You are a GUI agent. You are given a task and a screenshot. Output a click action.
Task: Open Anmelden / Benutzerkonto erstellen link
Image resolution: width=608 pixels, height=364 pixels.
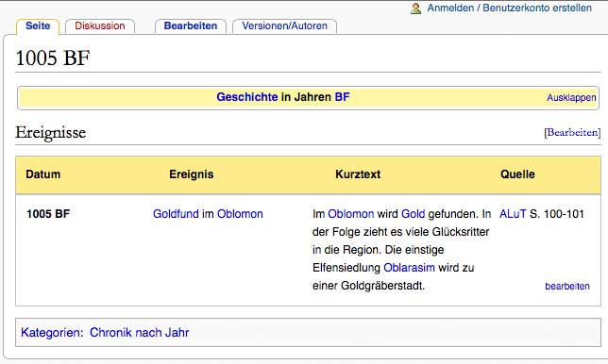509,8
